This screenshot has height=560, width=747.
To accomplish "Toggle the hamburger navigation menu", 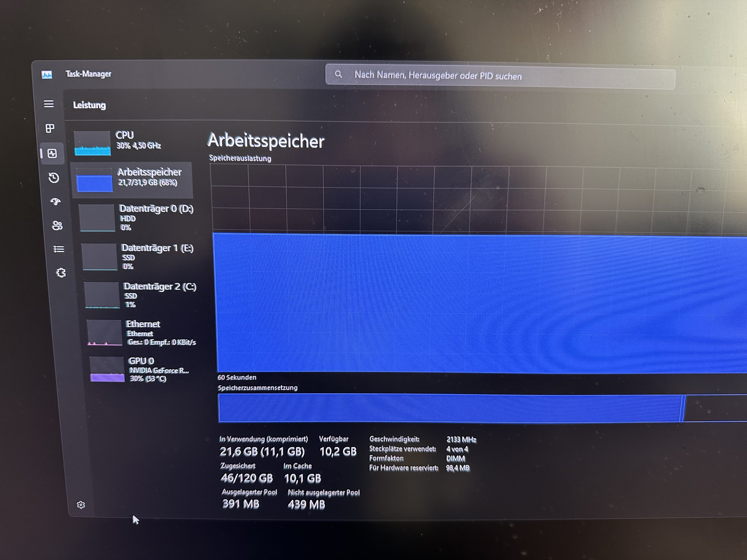I will (x=49, y=104).
